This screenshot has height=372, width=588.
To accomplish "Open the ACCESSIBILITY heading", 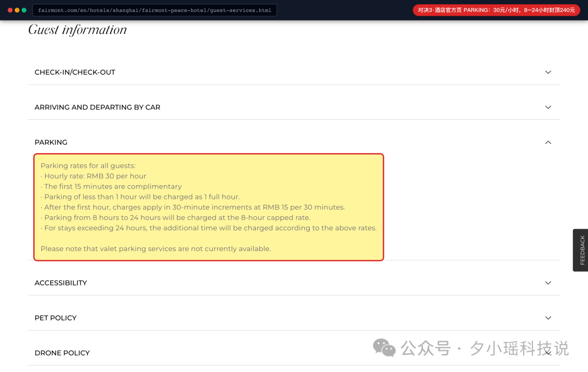I will pyautogui.click(x=61, y=283).
